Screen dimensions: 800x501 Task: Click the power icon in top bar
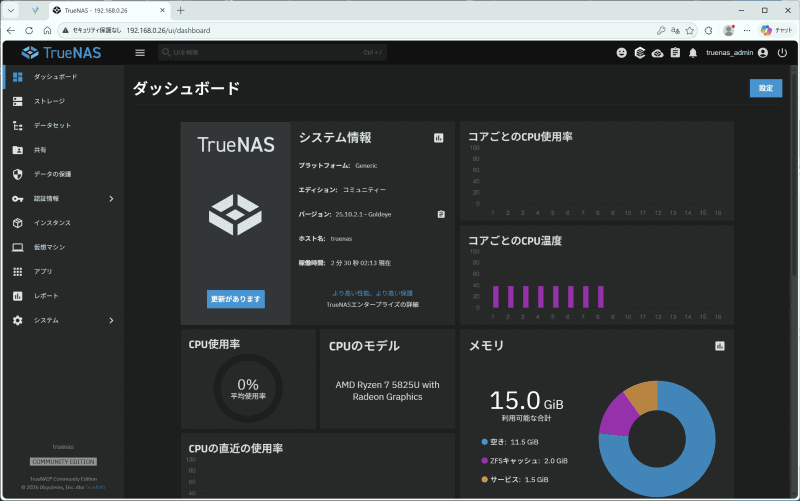click(782, 53)
